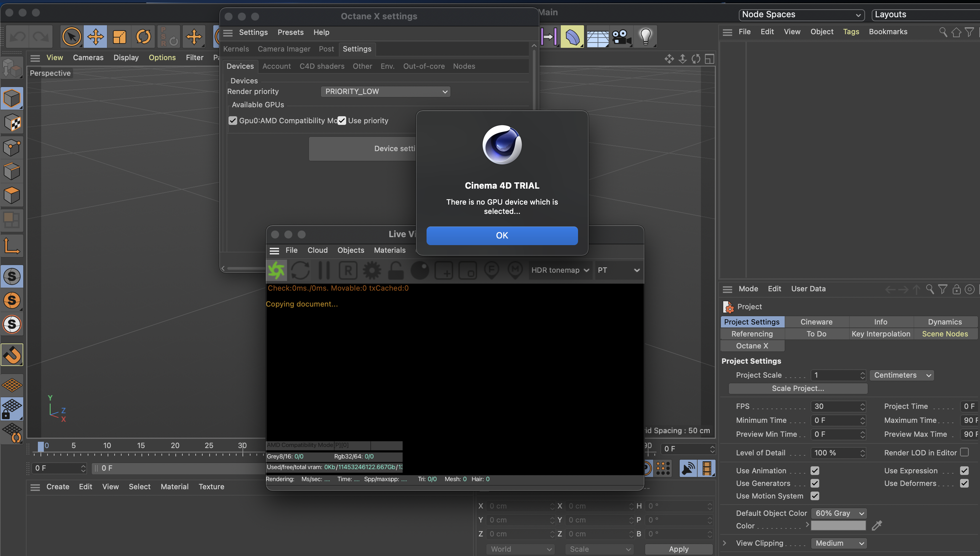Click Live Viewer restart render icon
The image size is (980, 556).
[300, 270]
